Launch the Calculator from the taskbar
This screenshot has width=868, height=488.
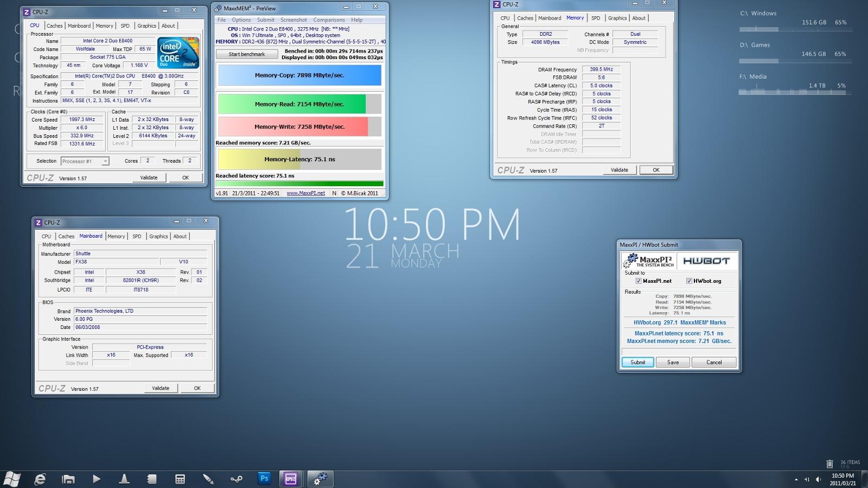click(180, 479)
